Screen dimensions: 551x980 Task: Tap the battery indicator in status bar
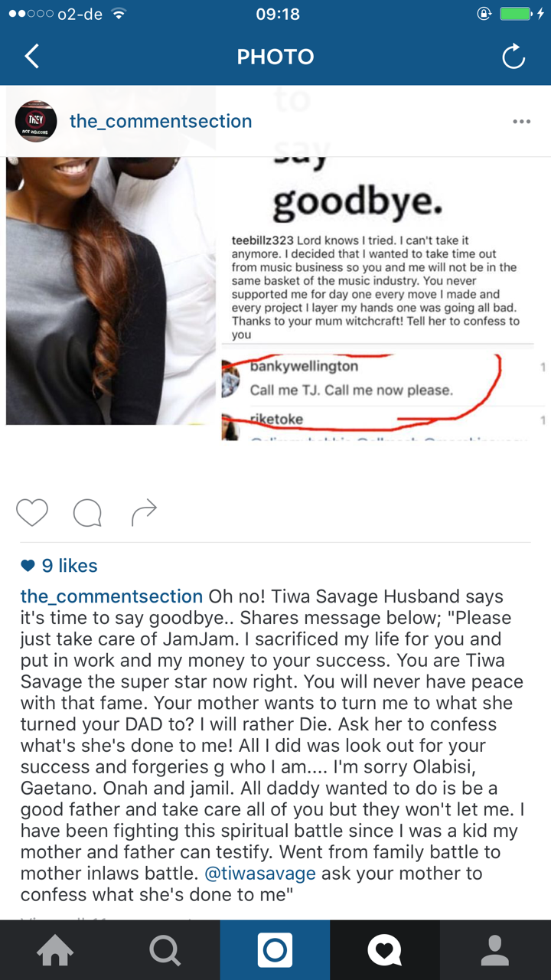[514, 14]
